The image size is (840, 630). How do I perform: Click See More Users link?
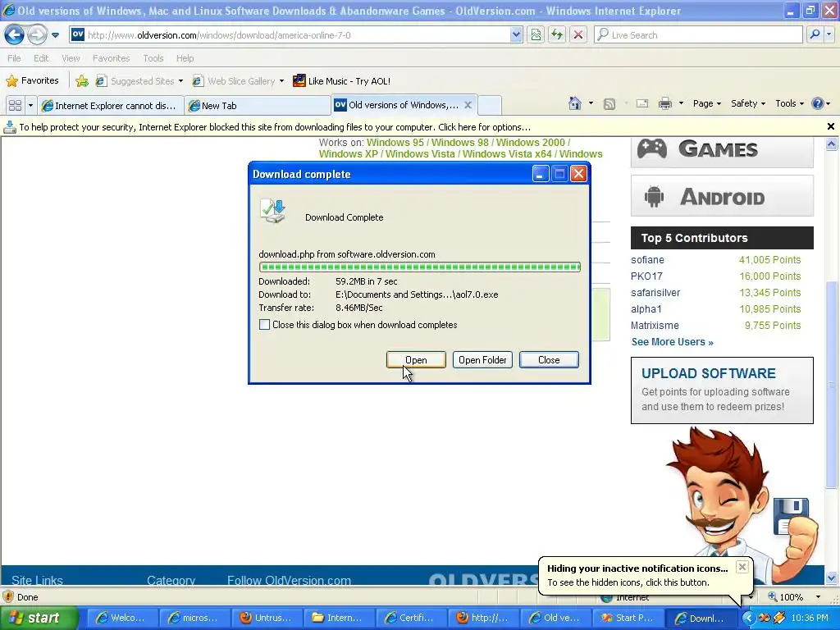click(672, 342)
